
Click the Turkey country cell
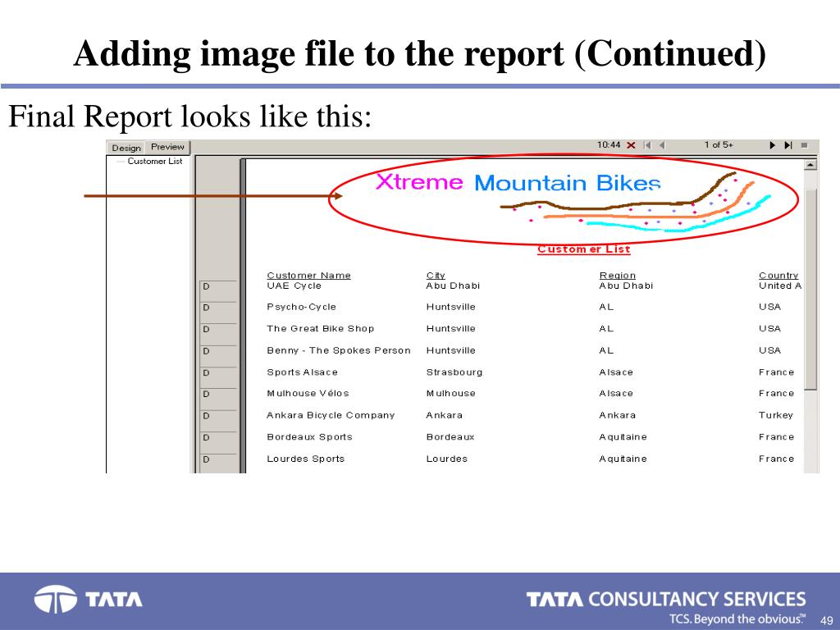pos(776,415)
